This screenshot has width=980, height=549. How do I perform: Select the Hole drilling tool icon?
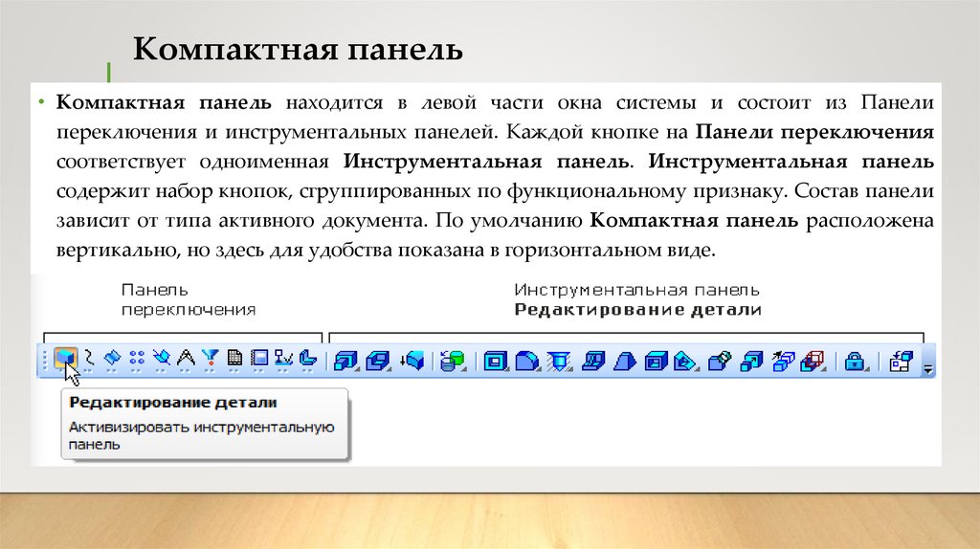(559, 361)
